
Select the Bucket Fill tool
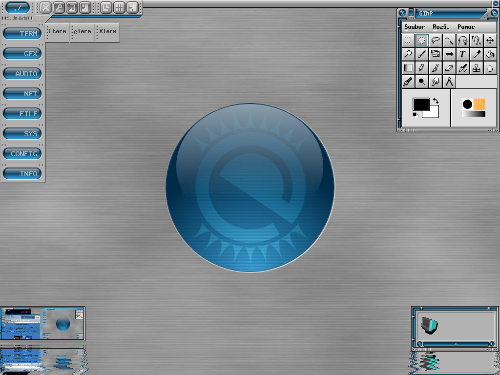pyautogui.click(x=490, y=54)
